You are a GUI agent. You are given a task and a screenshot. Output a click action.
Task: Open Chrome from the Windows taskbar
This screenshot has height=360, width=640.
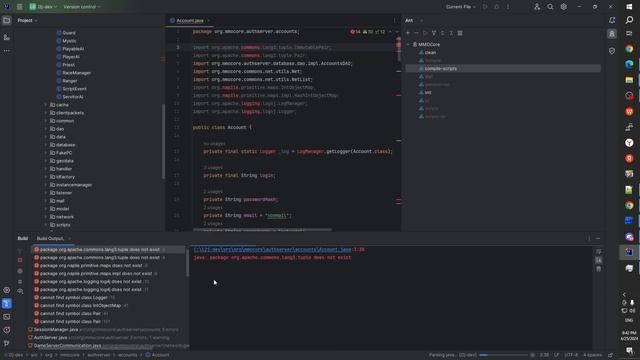pyautogui.click(x=629, y=49)
